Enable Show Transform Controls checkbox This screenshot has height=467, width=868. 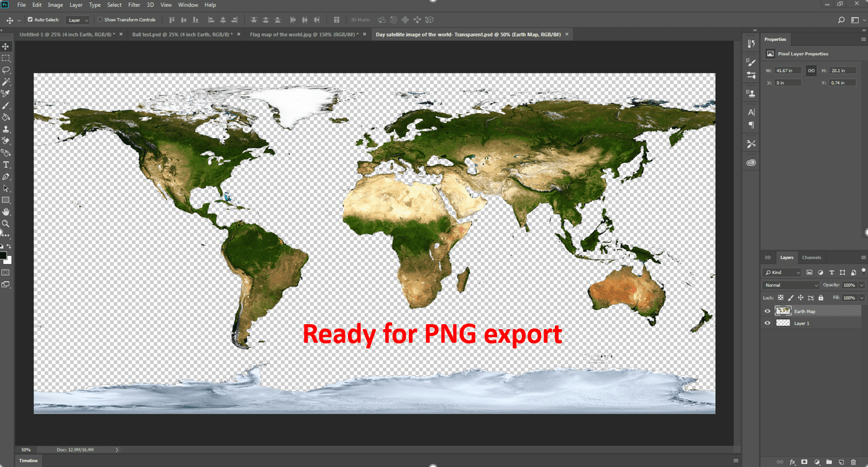(100, 20)
